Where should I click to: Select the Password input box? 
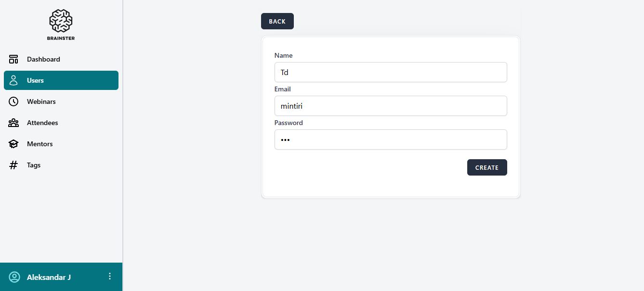(390, 139)
